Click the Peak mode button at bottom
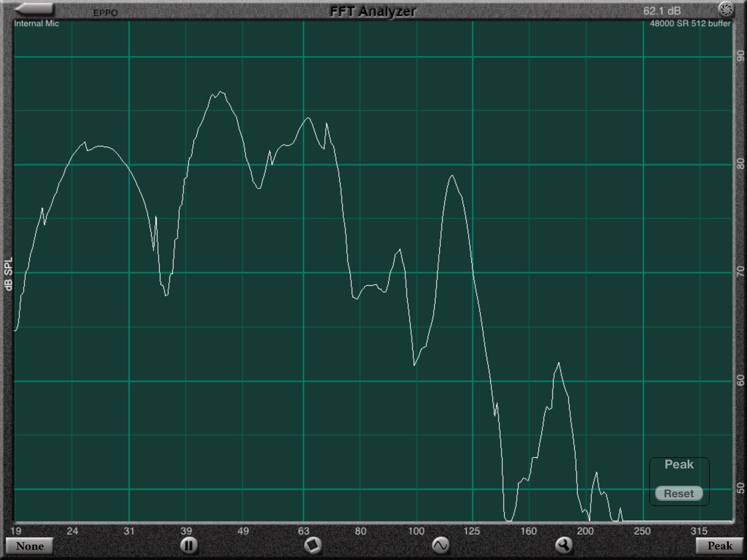 coord(720,546)
